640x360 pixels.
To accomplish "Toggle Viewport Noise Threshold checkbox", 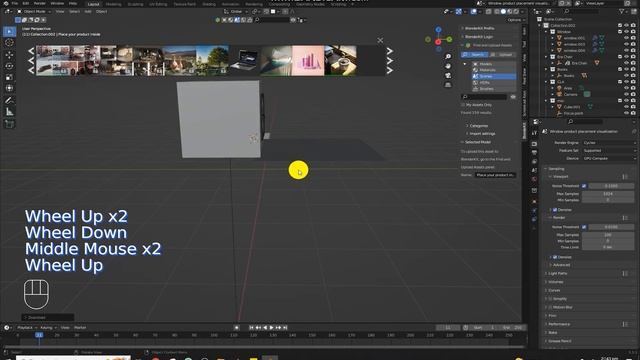I will click(584, 186).
